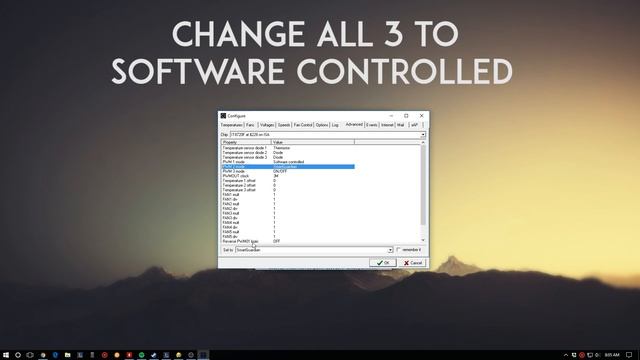Click the property list vertical scrollbar thumb
This screenshot has width=640, height=360.
click(423, 185)
